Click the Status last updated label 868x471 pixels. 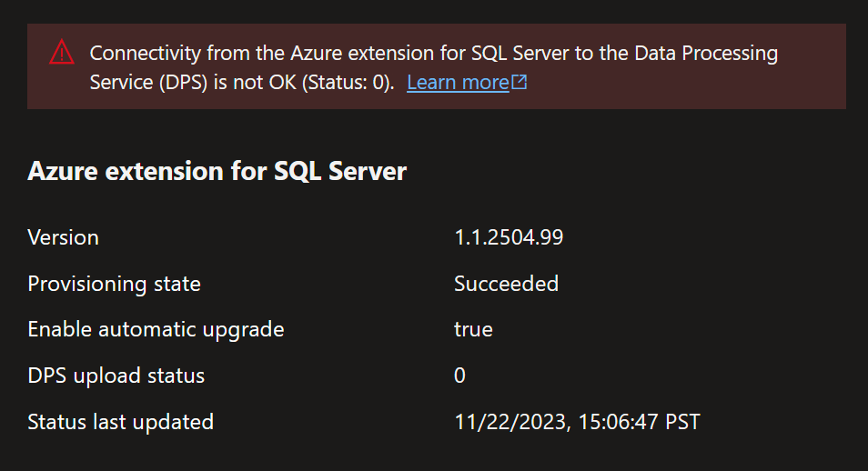(120, 422)
